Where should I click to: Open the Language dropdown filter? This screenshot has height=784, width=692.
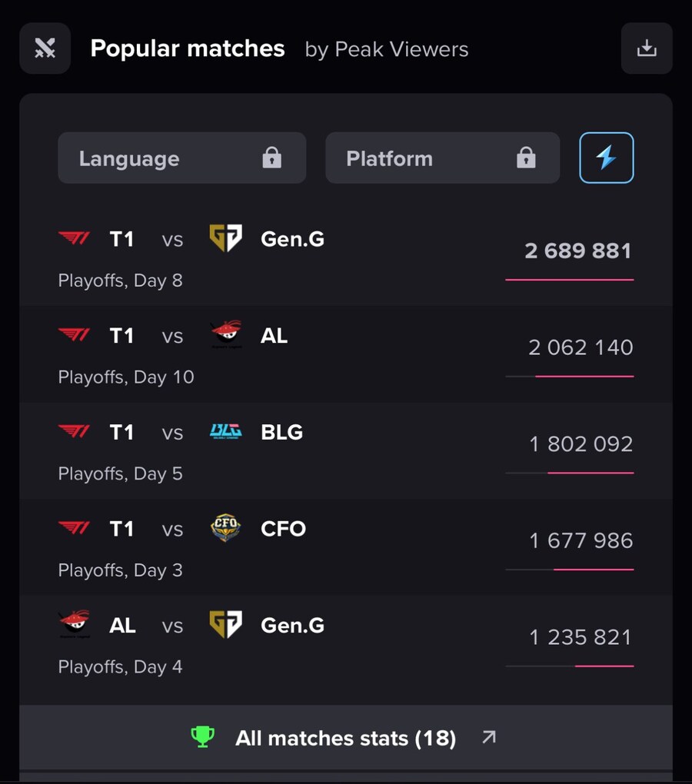pos(182,158)
